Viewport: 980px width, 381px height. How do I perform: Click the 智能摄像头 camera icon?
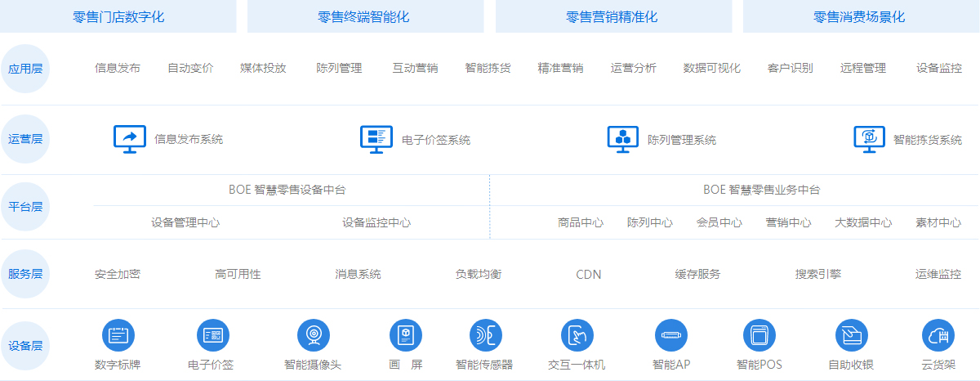click(313, 335)
